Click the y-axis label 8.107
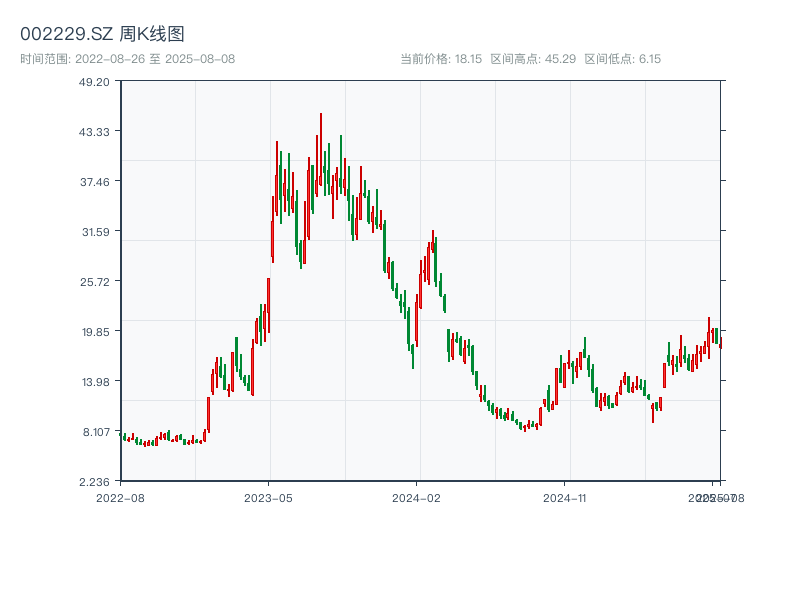This screenshot has width=800, height=600. (x=96, y=432)
